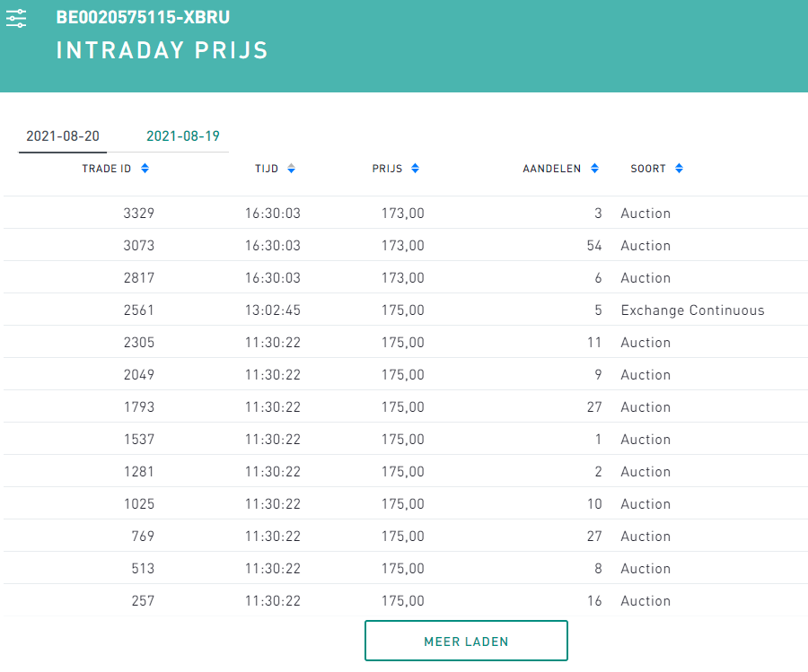Select trade ID 2305
Image resolution: width=808 pixels, height=672 pixels.
[x=139, y=343]
